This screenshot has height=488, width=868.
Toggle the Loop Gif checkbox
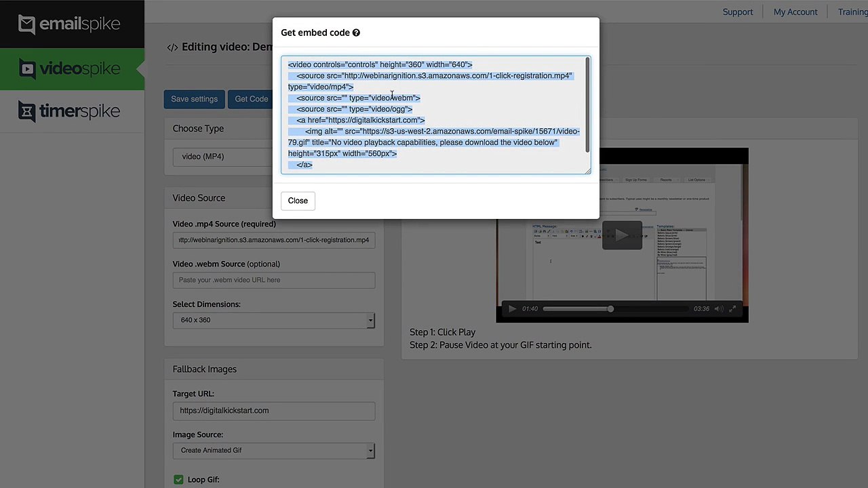[x=178, y=479]
